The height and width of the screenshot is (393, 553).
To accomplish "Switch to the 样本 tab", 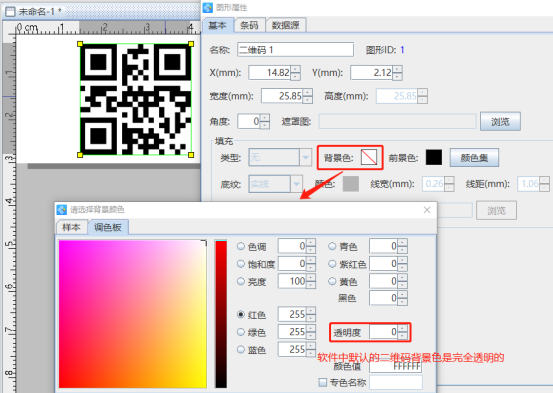I will (x=72, y=227).
